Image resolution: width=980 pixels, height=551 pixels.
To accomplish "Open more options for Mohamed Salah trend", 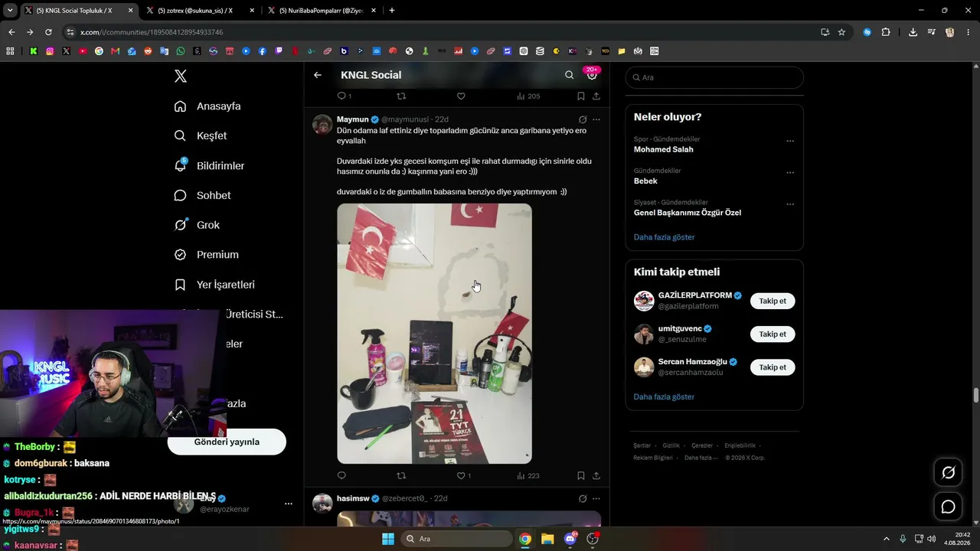I will (790, 141).
